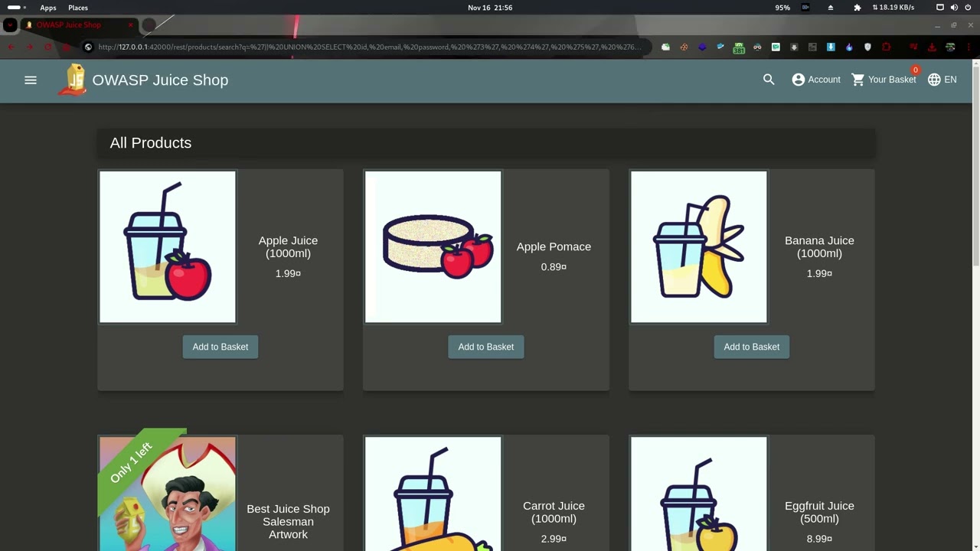This screenshot has width=980, height=551.
Task: Click the cookie extension icon in toolbar
Action: click(x=684, y=47)
